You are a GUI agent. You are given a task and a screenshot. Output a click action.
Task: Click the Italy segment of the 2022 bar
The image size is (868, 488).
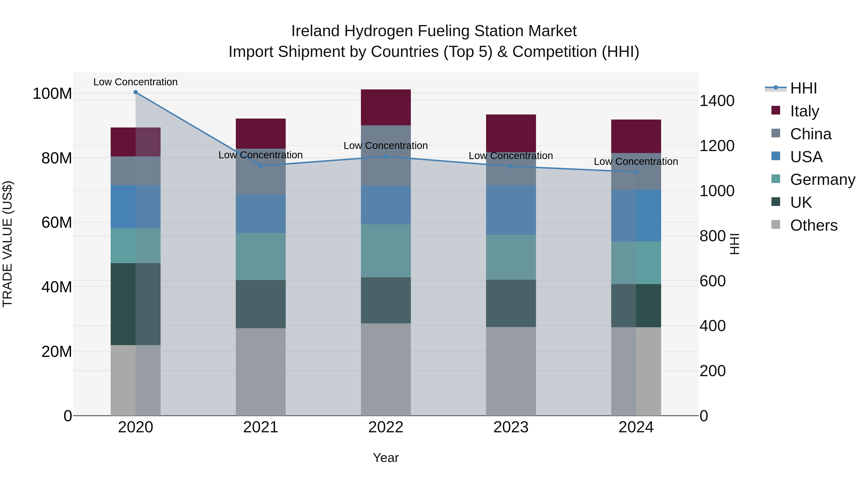(386, 107)
